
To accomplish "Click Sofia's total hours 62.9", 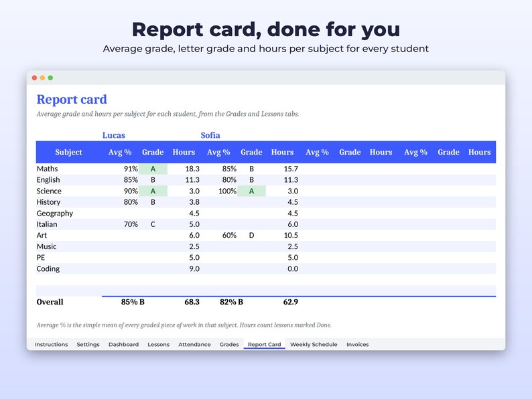I will tap(290, 302).
